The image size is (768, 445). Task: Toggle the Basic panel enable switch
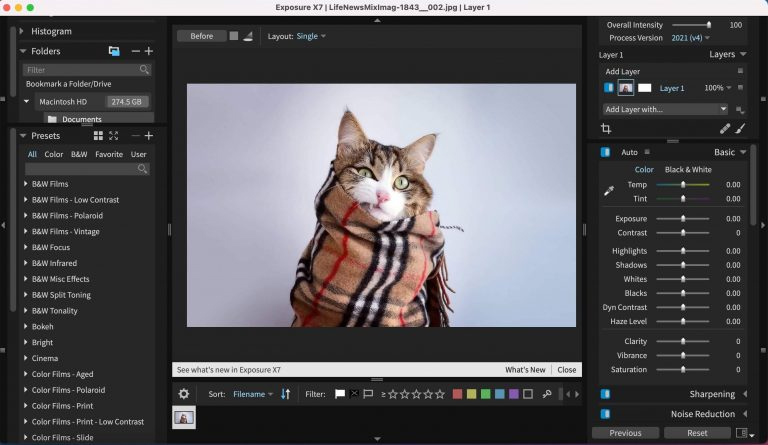tap(605, 152)
